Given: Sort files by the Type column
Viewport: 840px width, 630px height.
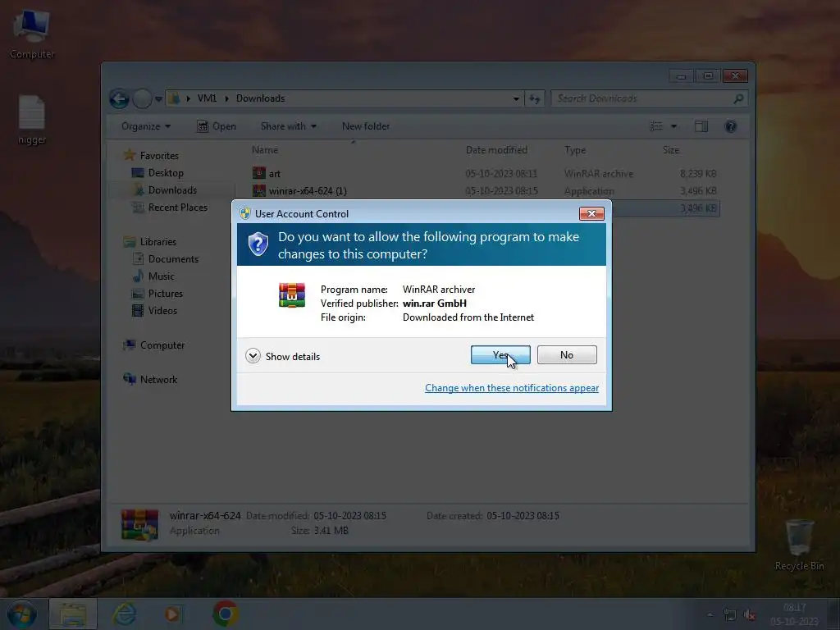Looking at the screenshot, I should (575, 150).
